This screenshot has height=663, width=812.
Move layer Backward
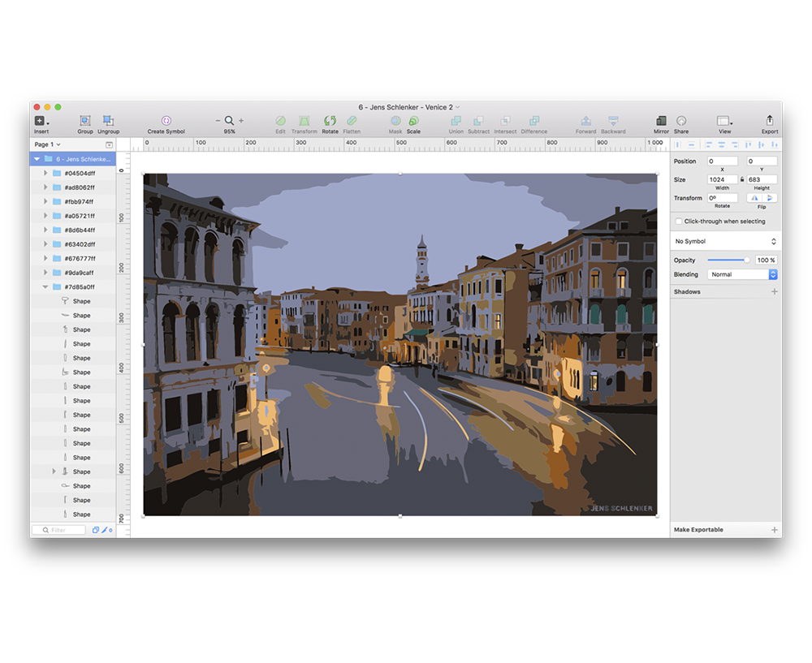click(613, 121)
